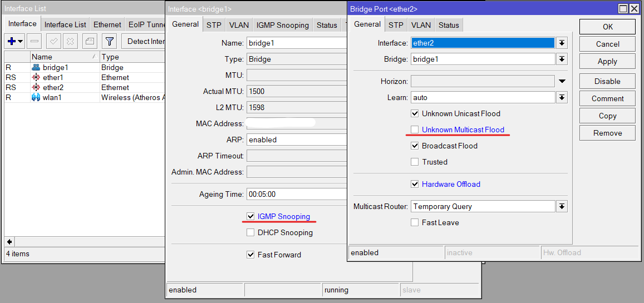This screenshot has width=644, height=303.
Task: Open Status tab in Bridge Port
Action: [x=449, y=26]
